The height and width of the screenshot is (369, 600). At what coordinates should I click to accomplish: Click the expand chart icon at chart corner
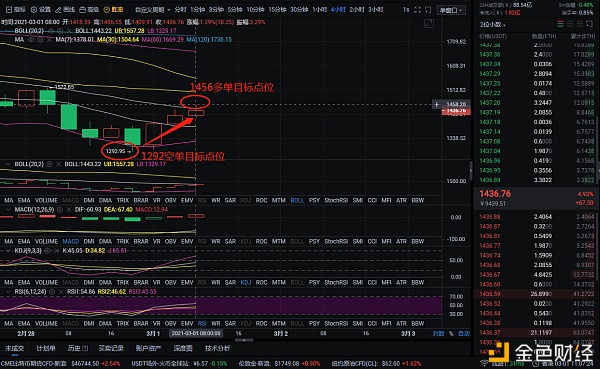pos(429,24)
